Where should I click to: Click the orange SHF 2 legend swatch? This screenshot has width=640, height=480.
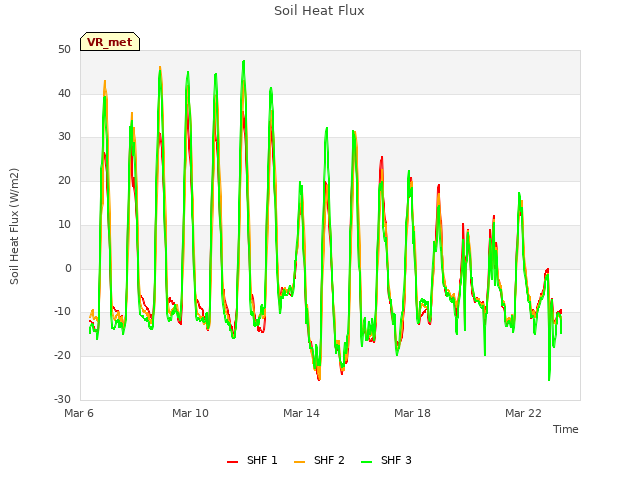299,462
